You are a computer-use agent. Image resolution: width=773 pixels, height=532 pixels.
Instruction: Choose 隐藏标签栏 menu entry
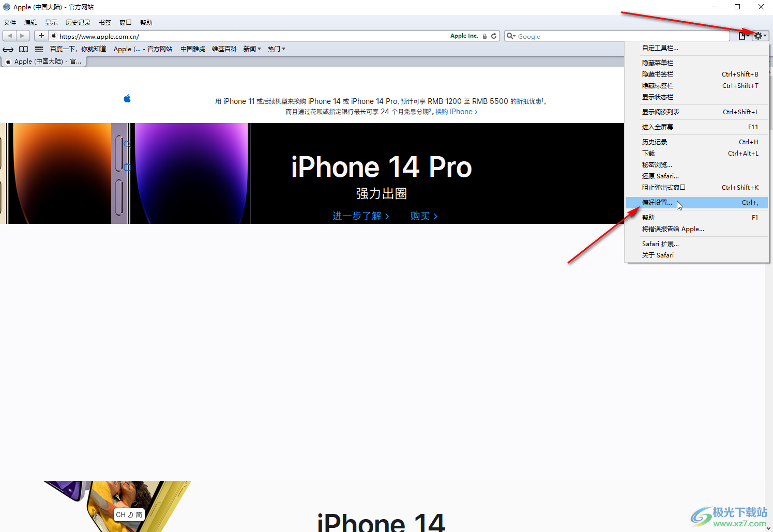696,85
